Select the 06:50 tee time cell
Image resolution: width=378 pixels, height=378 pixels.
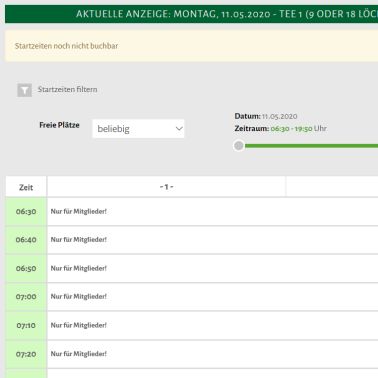pos(26,269)
